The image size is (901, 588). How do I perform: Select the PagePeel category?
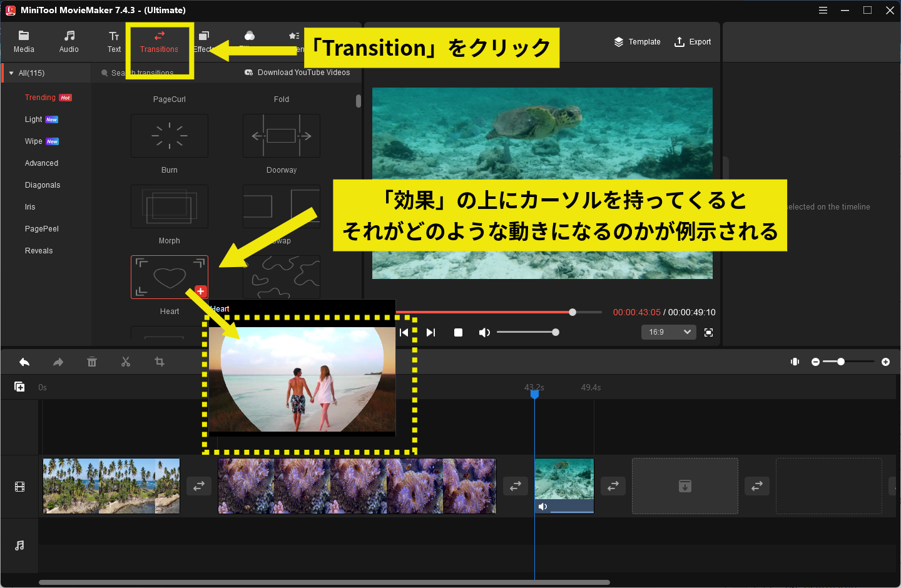(42, 229)
